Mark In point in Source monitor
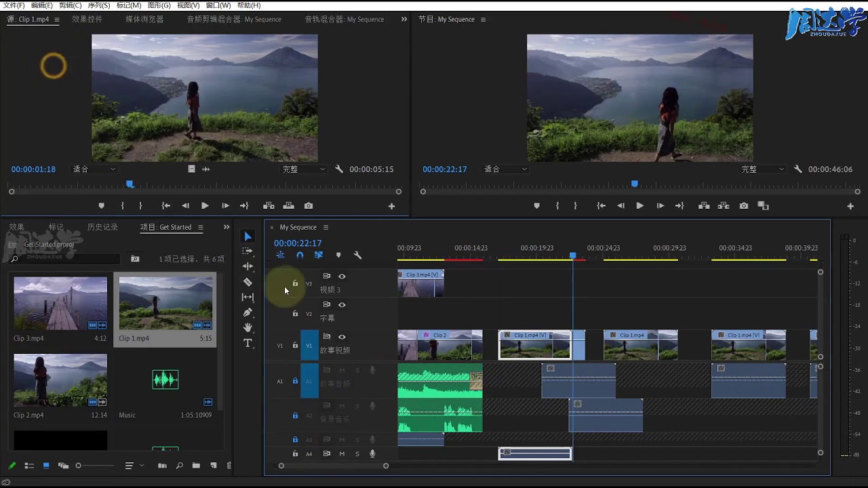 point(123,206)
